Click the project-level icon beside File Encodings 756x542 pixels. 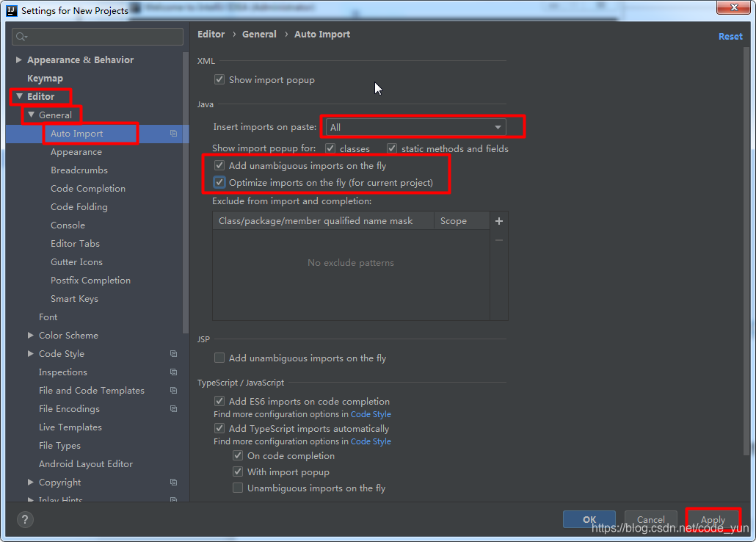coord(173,409)
